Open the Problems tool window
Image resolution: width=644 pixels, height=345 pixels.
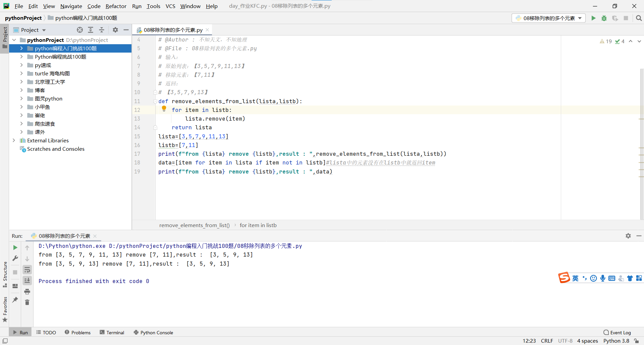point(77,332)
